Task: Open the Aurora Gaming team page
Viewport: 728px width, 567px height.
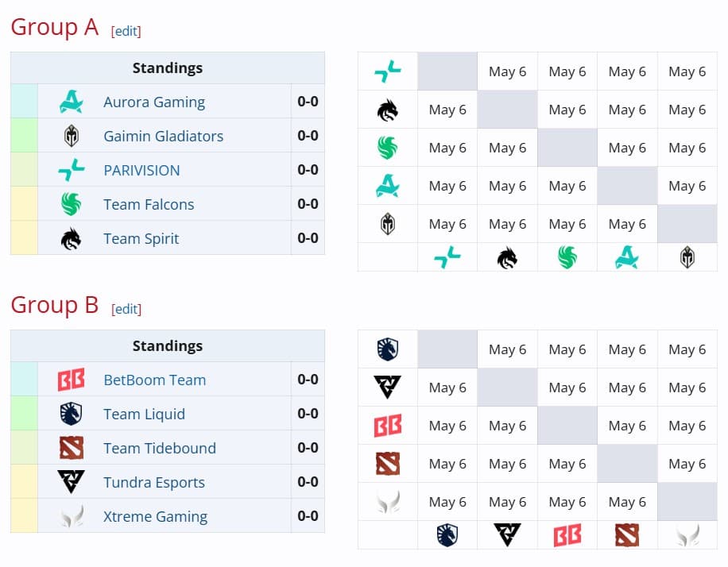Action: coord(153,102)
